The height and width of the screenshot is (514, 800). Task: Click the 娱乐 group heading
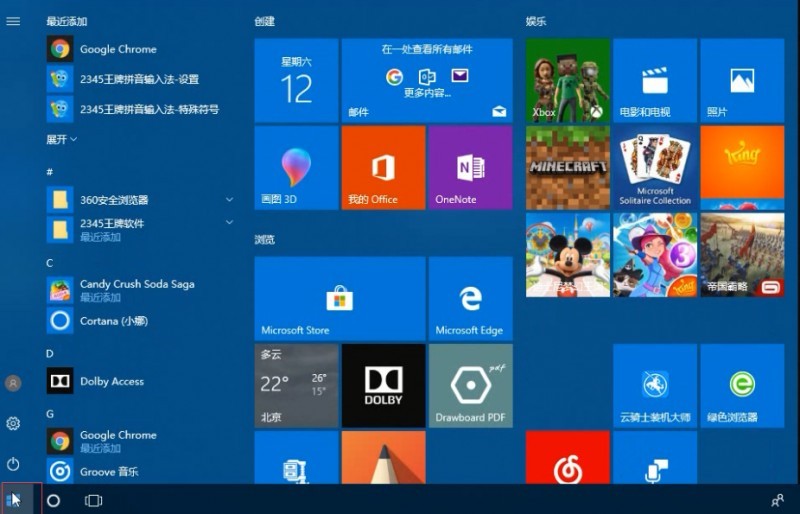click(x=536, y=21)
